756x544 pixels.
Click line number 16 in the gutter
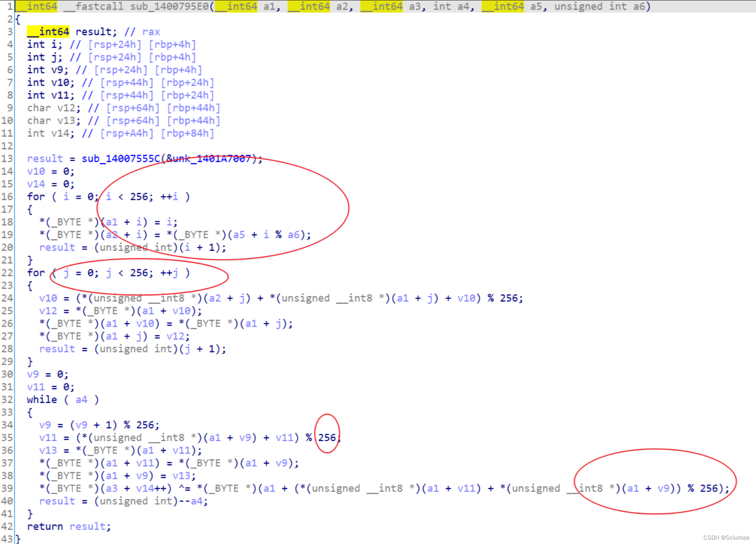8,197
